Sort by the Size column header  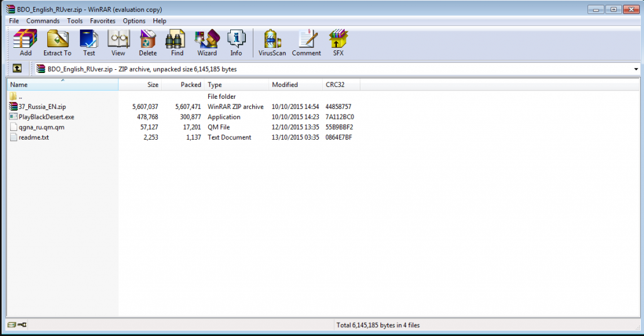[x=140, y=84]
